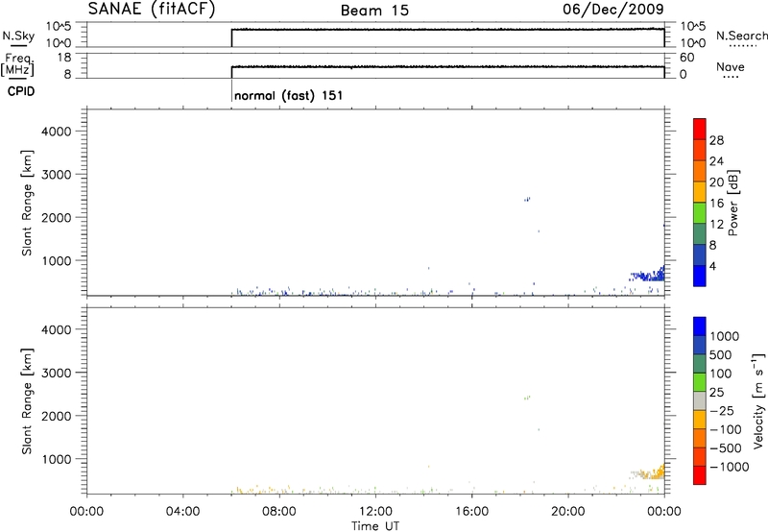
Task: Pick the bottom red Velocity segment
Action: pyautogui.click(x=700, y=475)
